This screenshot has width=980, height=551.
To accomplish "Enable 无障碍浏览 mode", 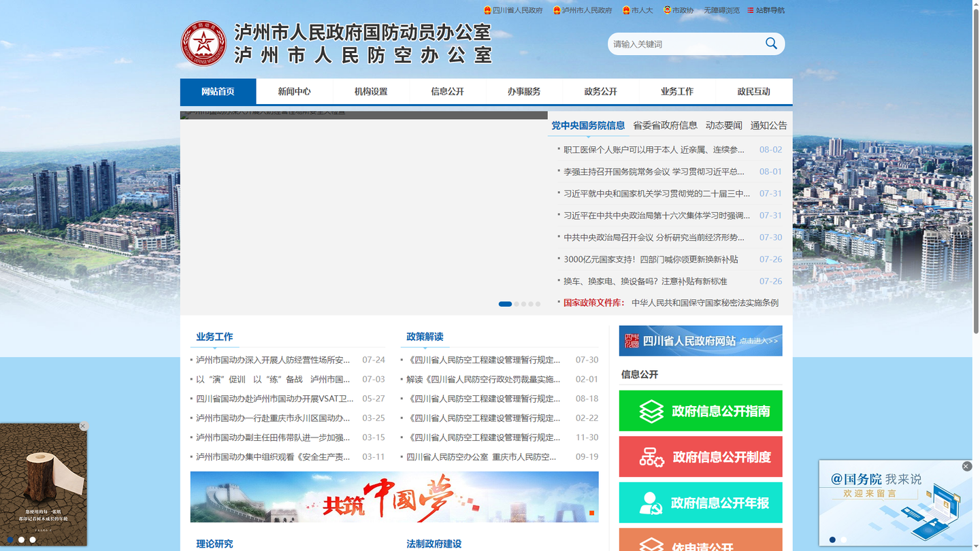I will click(721, 10).
